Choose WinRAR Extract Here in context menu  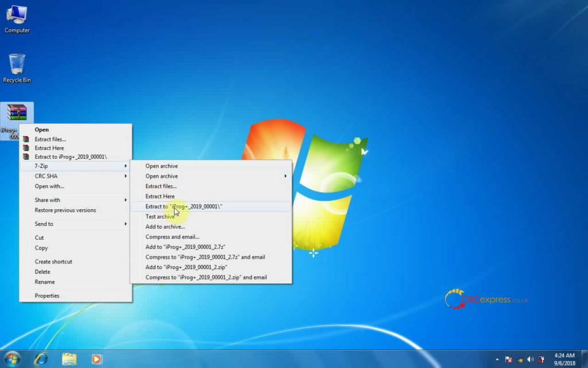pyautogui.click(x=76, y=148)
